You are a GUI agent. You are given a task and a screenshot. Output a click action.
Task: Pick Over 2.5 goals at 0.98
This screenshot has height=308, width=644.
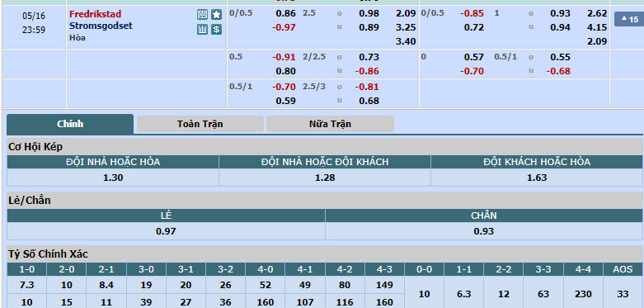369,13
